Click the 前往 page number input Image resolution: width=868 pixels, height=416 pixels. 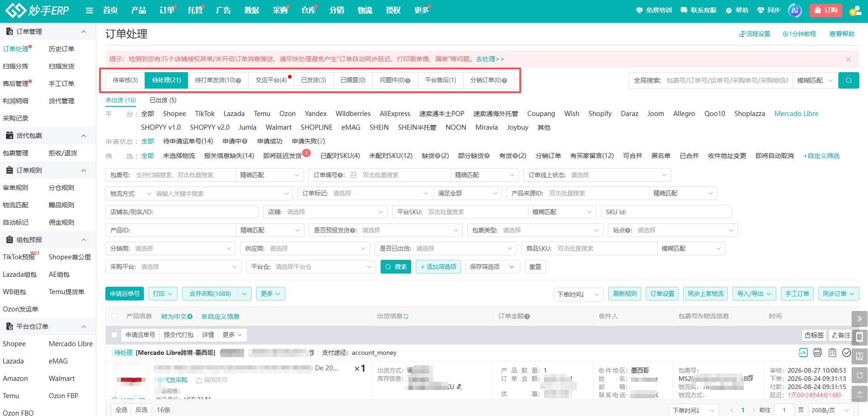(784, 410)
